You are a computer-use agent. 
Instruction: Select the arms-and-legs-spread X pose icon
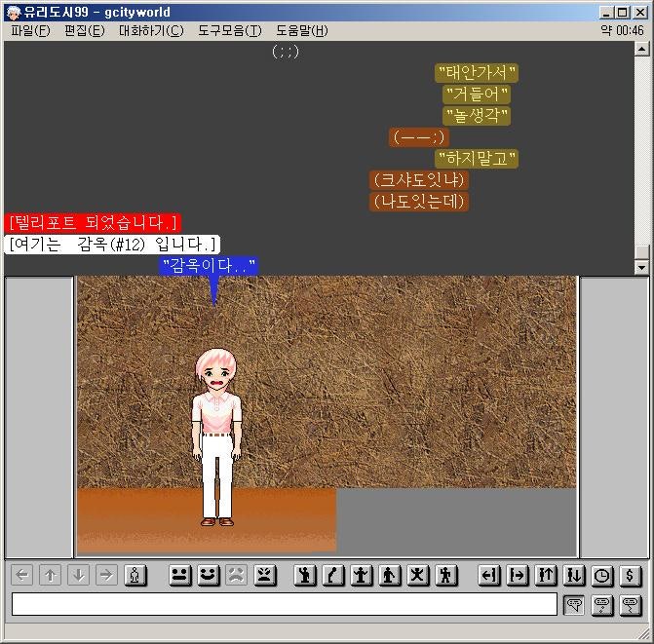coord(418,575)
